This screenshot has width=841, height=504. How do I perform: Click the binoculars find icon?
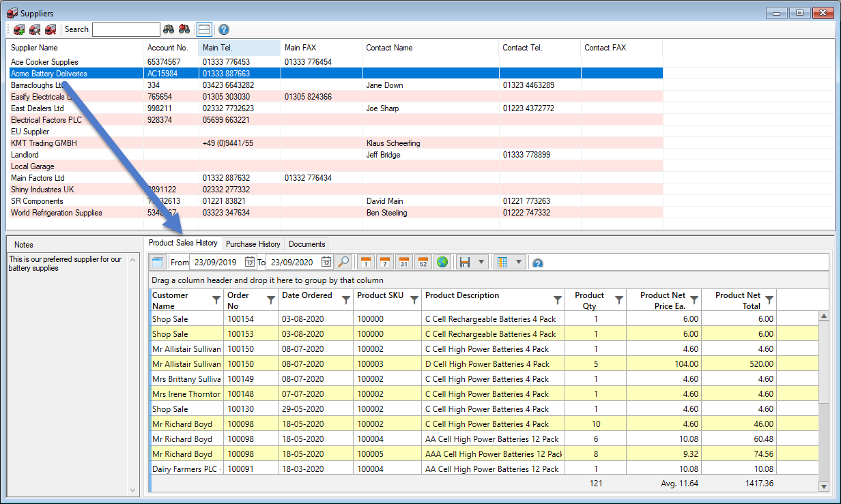(168, 29)
